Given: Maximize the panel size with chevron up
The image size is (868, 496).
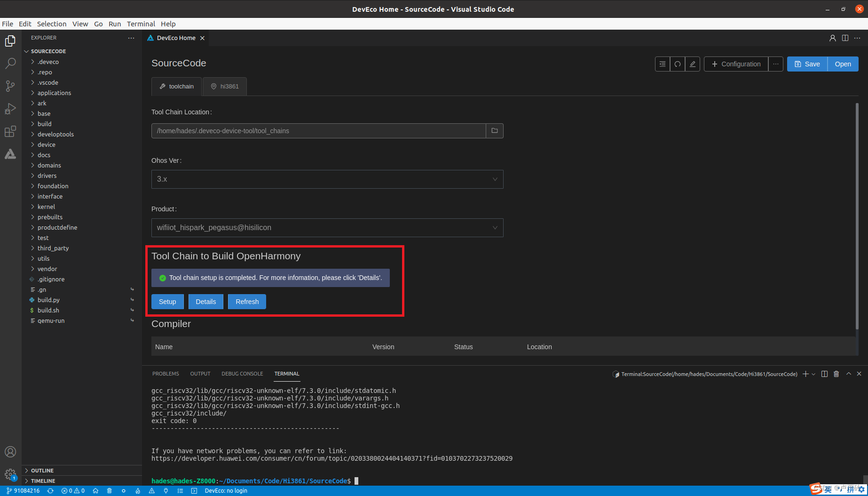Looking at the screenshot, I should coord(849,374).
